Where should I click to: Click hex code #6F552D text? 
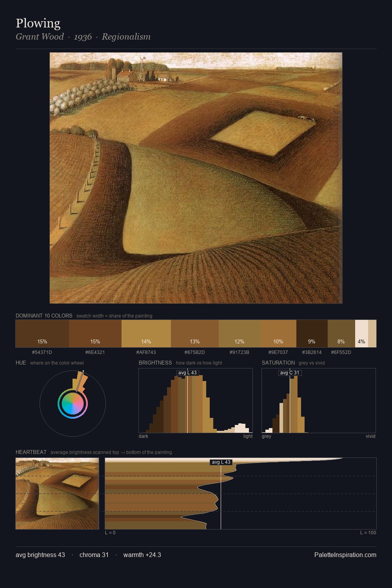341,352
